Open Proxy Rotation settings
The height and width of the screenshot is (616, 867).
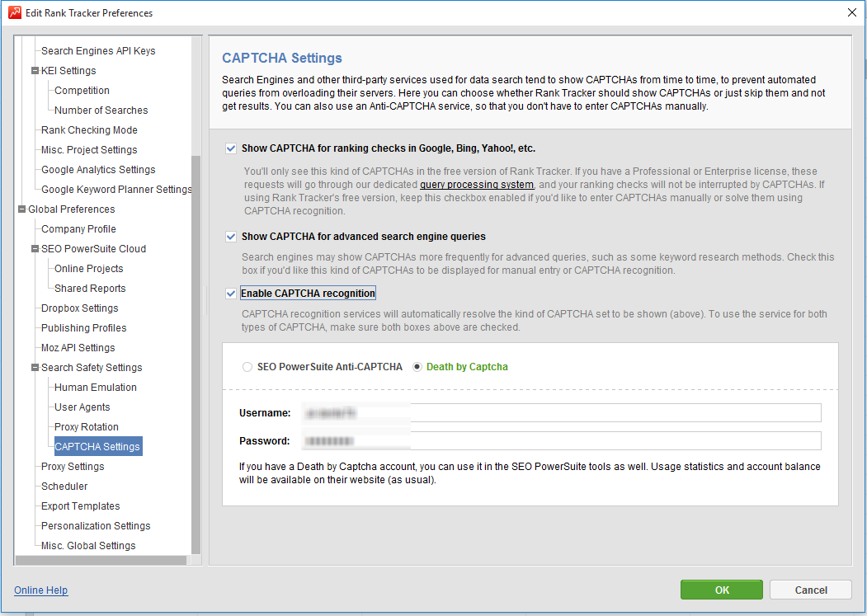87,427
